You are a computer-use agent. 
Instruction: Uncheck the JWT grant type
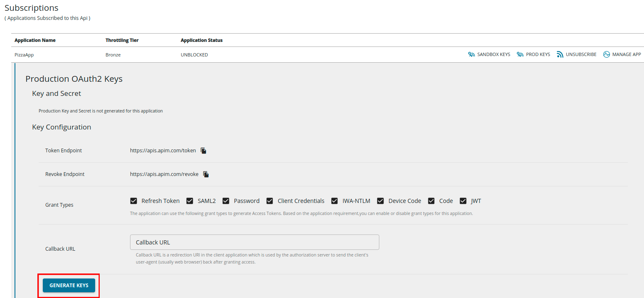(x=463, y=200)
